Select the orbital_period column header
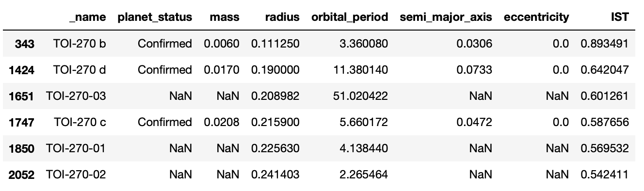This screenshot has height=191, width=644. [350, 17]
